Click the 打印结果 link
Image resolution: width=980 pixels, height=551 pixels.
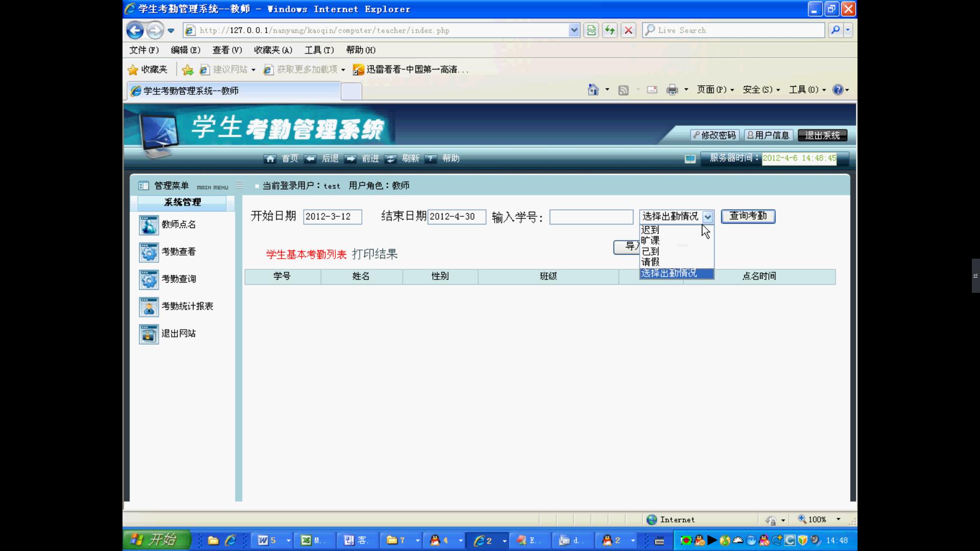(375, 254)
